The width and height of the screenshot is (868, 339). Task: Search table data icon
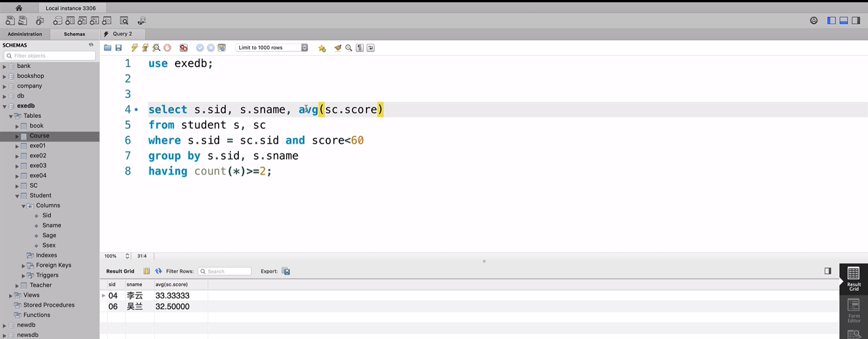[124, 21]
